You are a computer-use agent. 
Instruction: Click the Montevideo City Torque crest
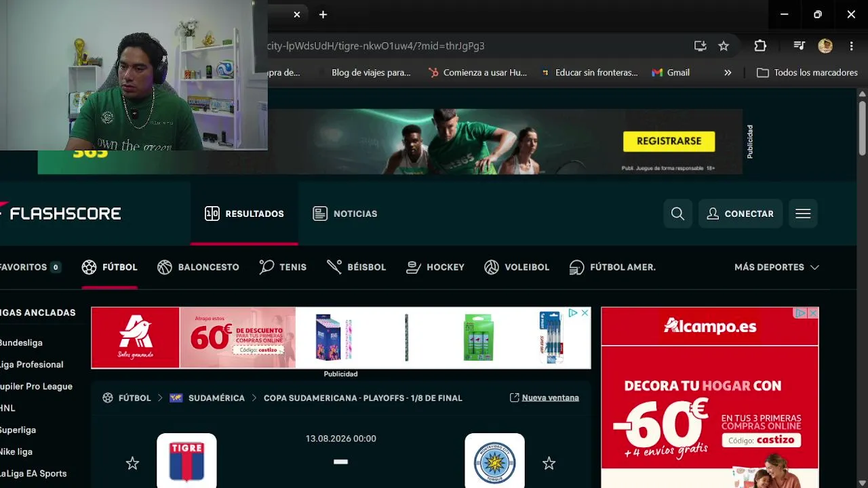(x=494, y=461)
